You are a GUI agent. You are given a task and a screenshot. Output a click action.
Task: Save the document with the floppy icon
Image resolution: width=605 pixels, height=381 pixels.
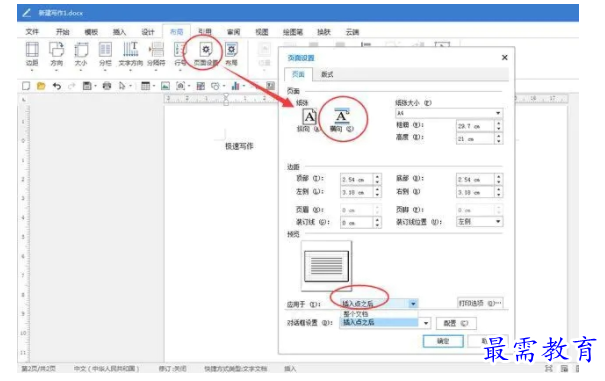coord(87,86)
